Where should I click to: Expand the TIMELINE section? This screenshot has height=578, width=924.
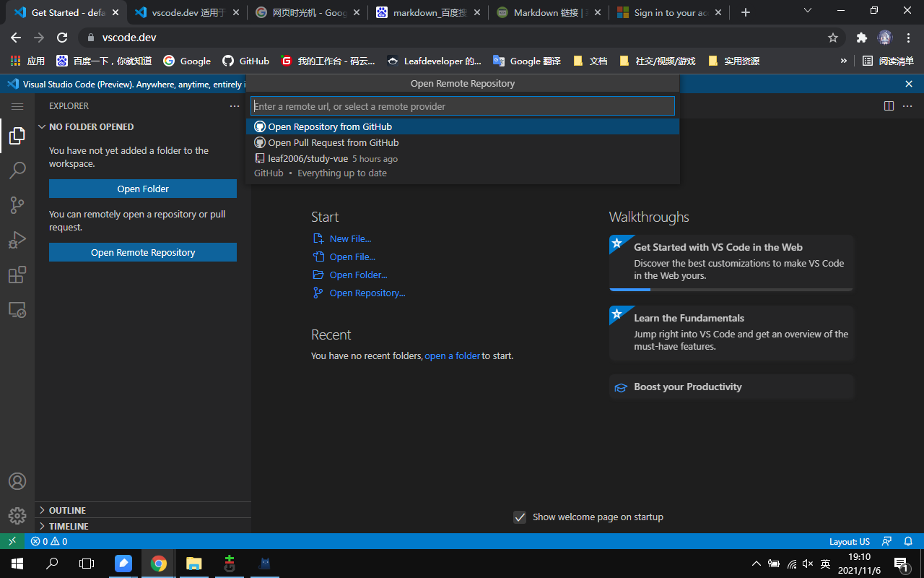click(x=69, y=526)
